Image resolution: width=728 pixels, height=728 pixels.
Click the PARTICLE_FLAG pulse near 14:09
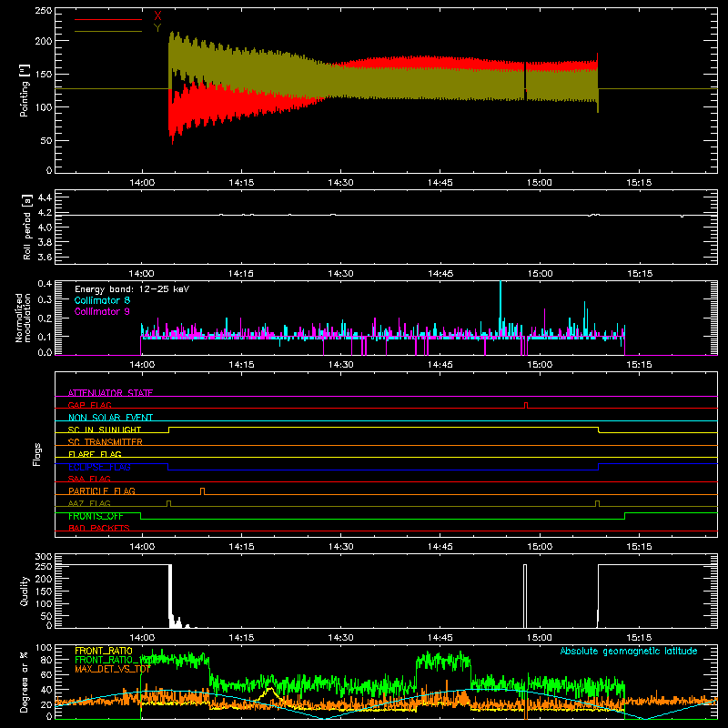(x=202, y=491)
